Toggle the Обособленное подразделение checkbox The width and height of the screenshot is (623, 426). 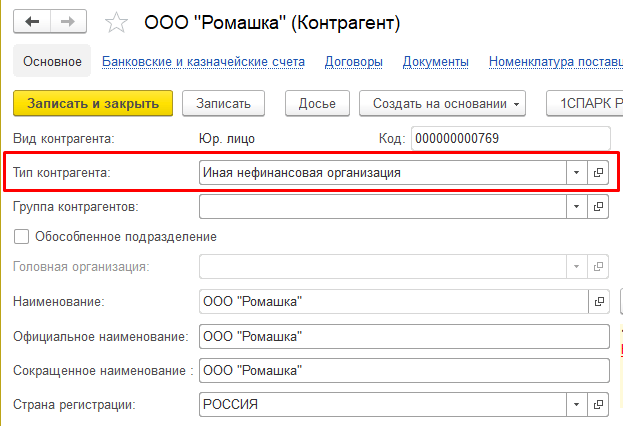click(21, 237)
